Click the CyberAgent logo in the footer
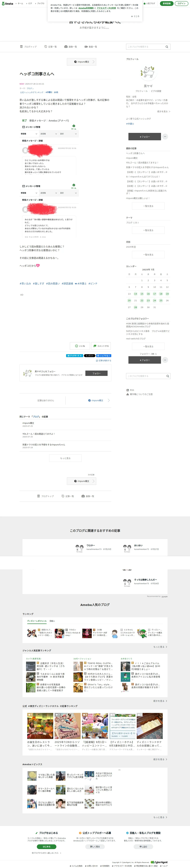The image size is (190, 868). (x=159, y=862)
